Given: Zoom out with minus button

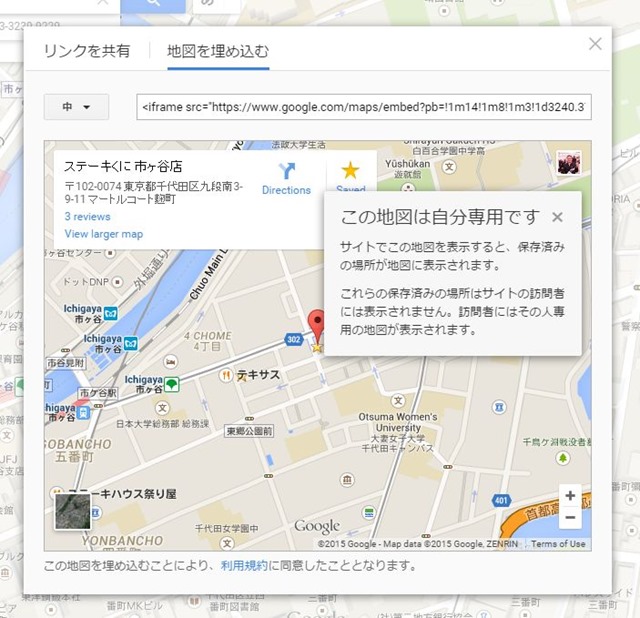Looking at the screenshot, I should [x=570, y=518].
